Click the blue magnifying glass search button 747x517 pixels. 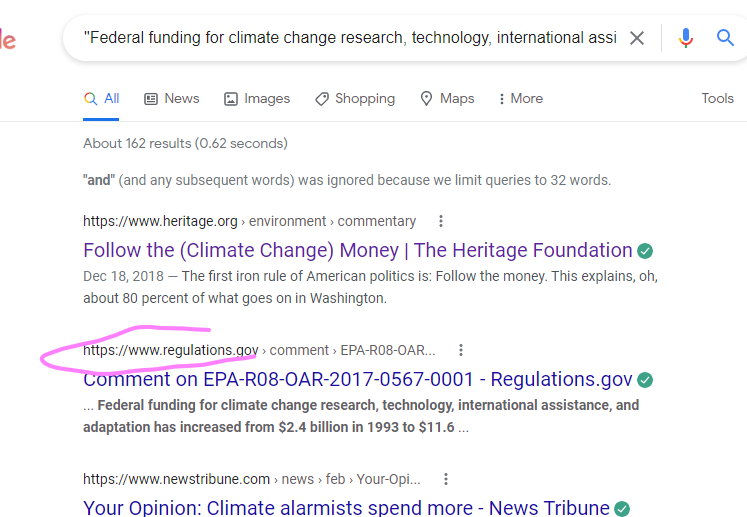tap(726, 39)
